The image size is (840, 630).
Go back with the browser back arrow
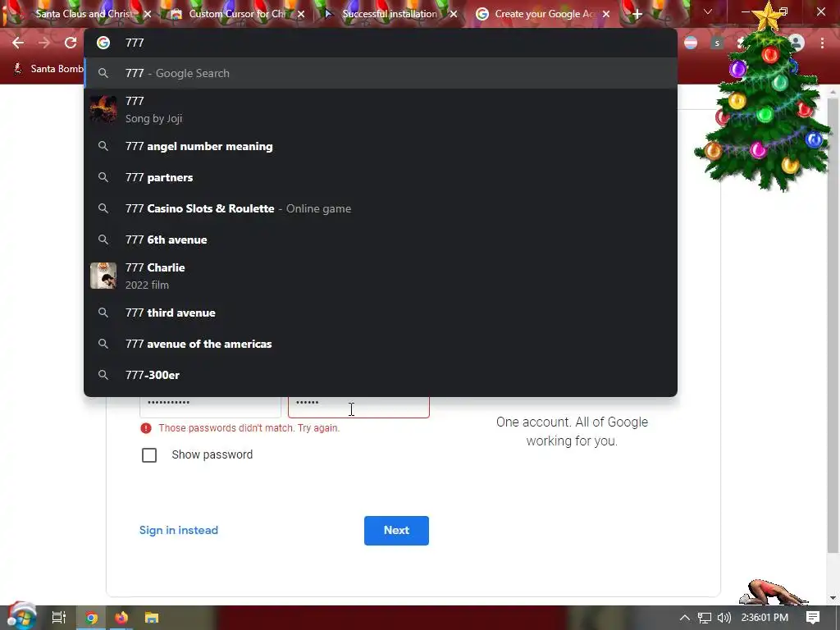(18, 43)
